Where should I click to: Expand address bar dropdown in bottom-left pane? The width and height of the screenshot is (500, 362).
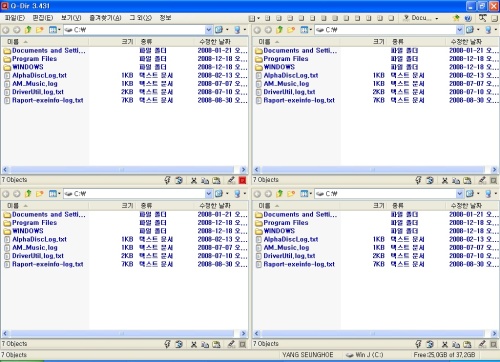[x=209, y=194]
